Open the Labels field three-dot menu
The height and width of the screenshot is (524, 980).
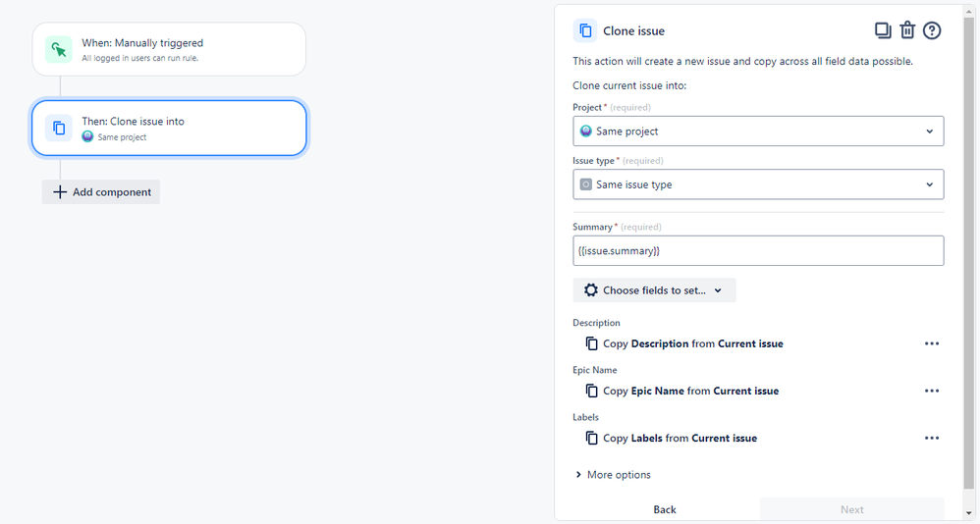click(932, 438)
